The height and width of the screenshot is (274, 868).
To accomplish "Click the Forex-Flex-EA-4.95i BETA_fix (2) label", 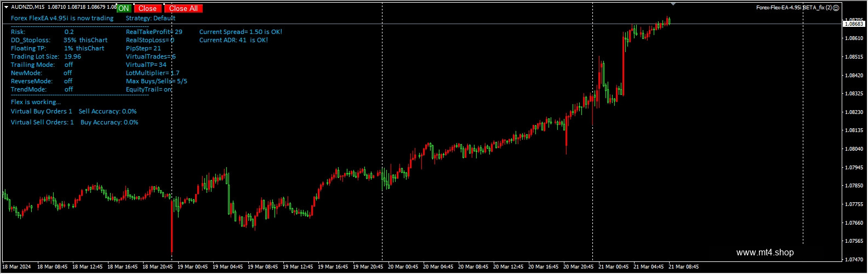I will coord(793,8).
